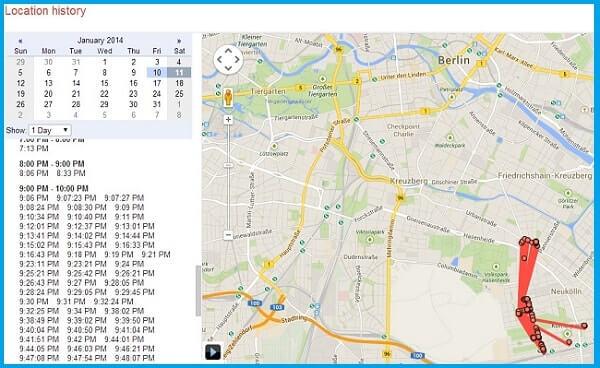The image size is (600, 368).
Task: Select the Street View pegman icon
Action: pos(228,97)
